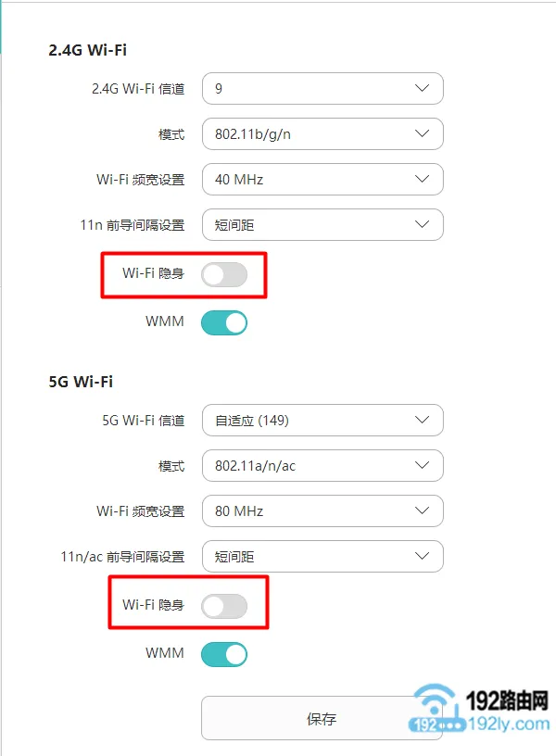The image size is (556, 756).
Task: Open the 5G 80 MHz bandwidth dropdown
Action: pos(322,511)
